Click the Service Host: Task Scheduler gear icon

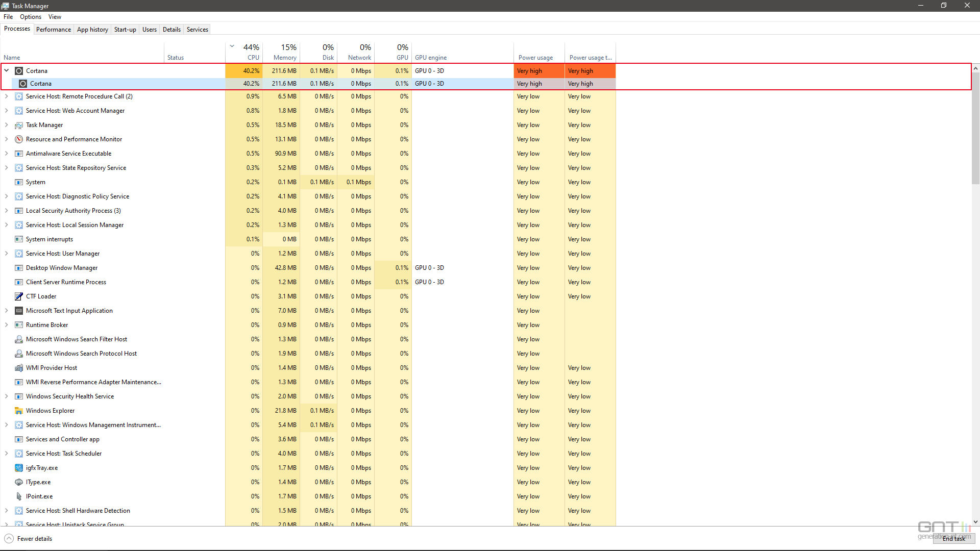[19, 454]
